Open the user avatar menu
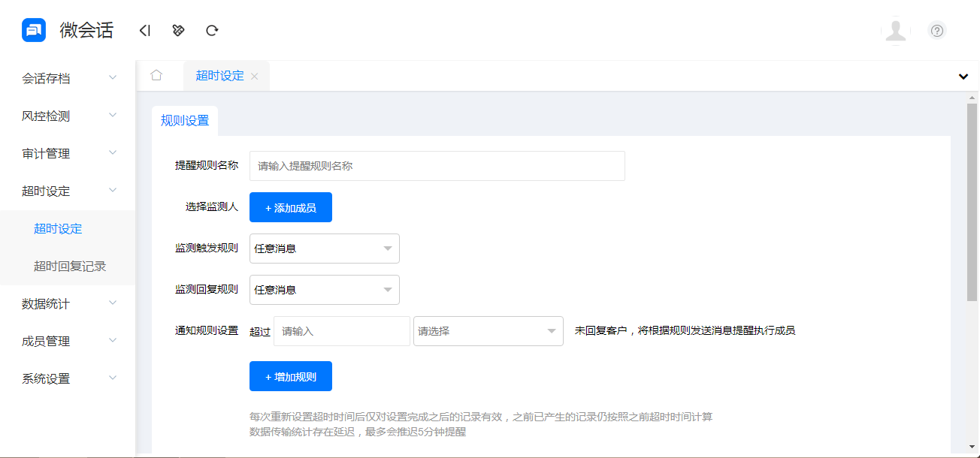980x458 pixels. (x=896, y=31)
